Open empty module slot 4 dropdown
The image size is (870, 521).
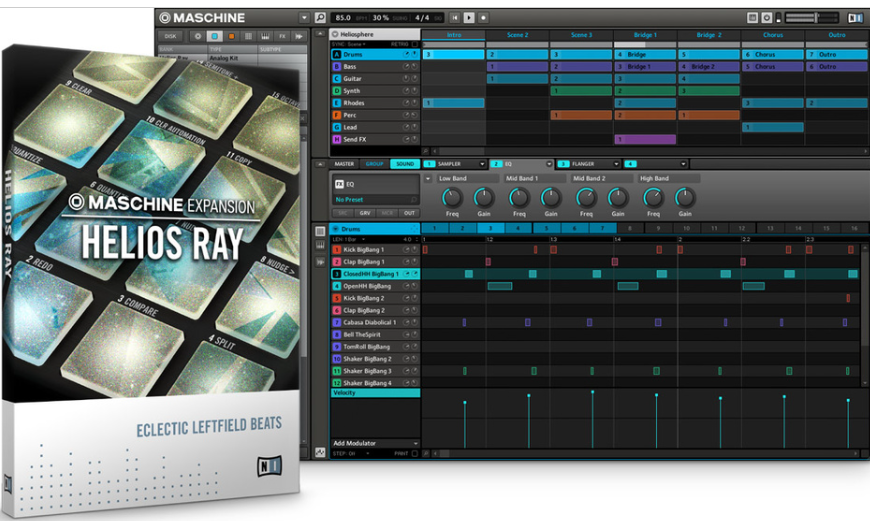(x=684, y=164)
